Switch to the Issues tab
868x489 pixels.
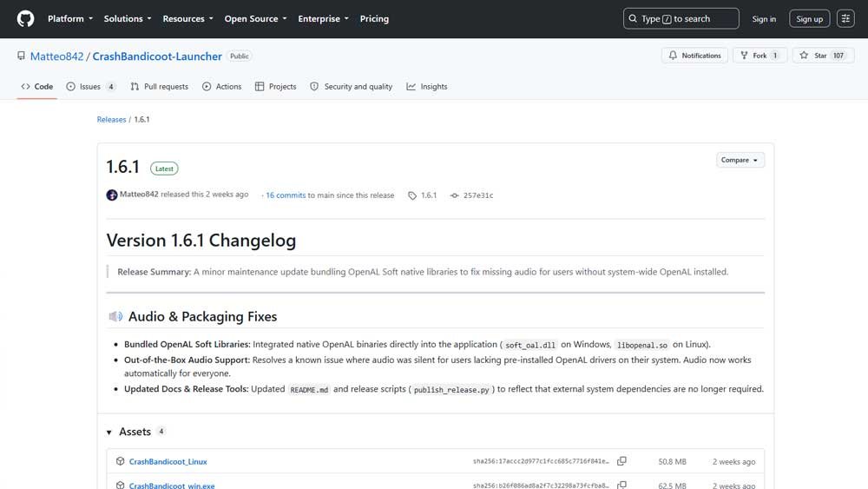(91, 86)
